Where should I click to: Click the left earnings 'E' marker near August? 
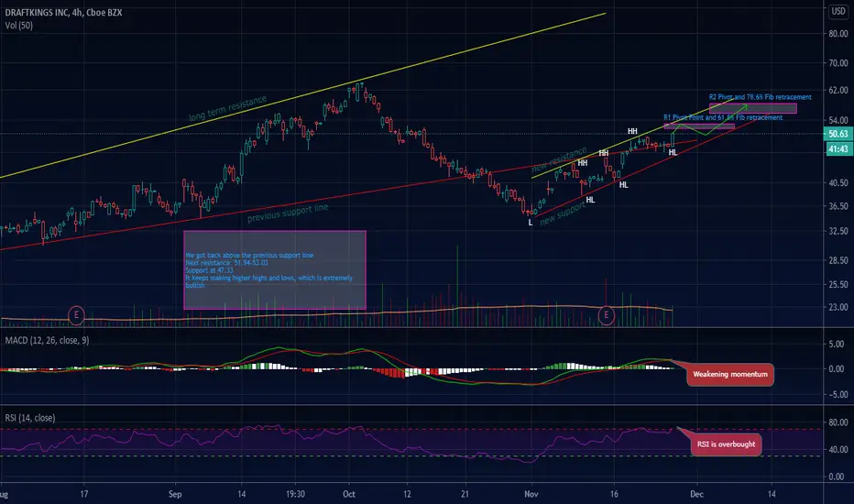[x=76, y=315]
